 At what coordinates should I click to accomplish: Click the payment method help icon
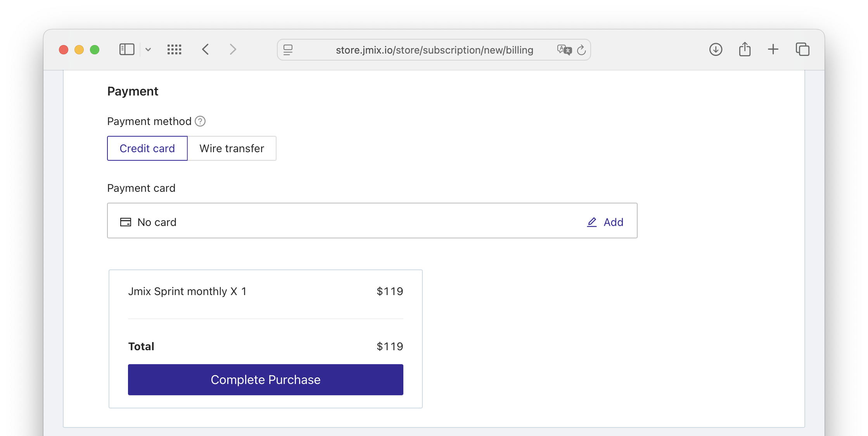200,122
